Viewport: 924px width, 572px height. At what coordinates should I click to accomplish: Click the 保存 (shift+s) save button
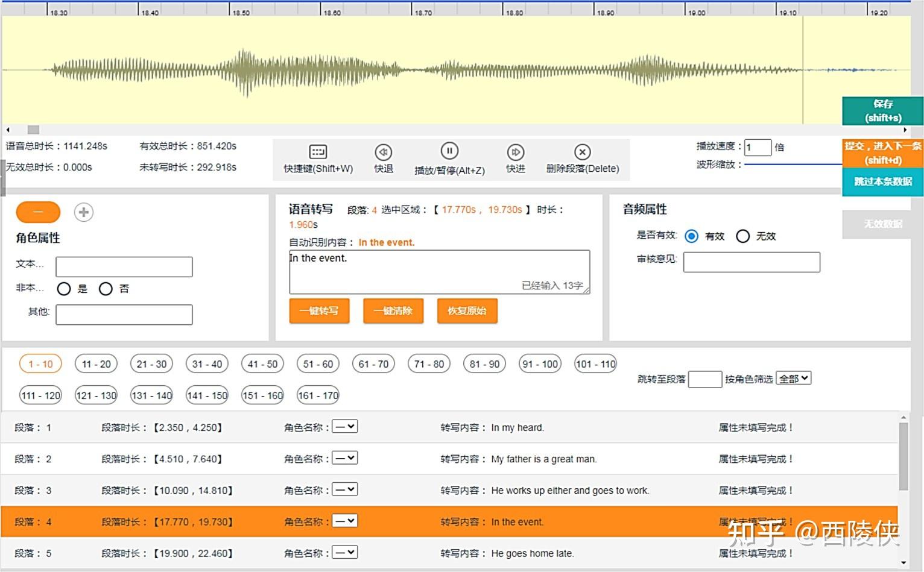pyautogui.click(x=883, y=111)
